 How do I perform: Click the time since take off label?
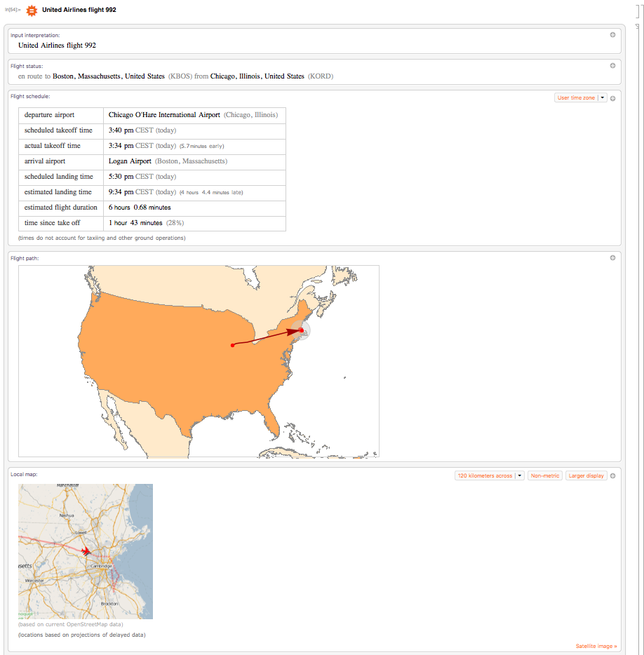point(52,223)
